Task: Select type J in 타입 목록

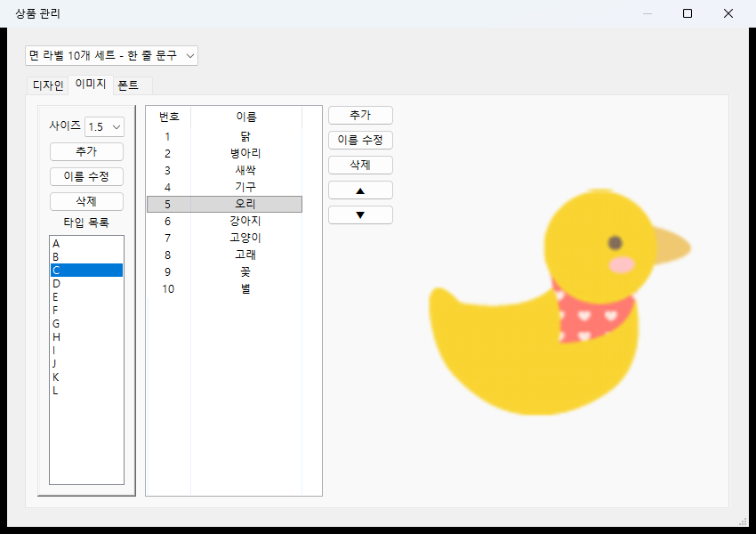Action: 86,364
